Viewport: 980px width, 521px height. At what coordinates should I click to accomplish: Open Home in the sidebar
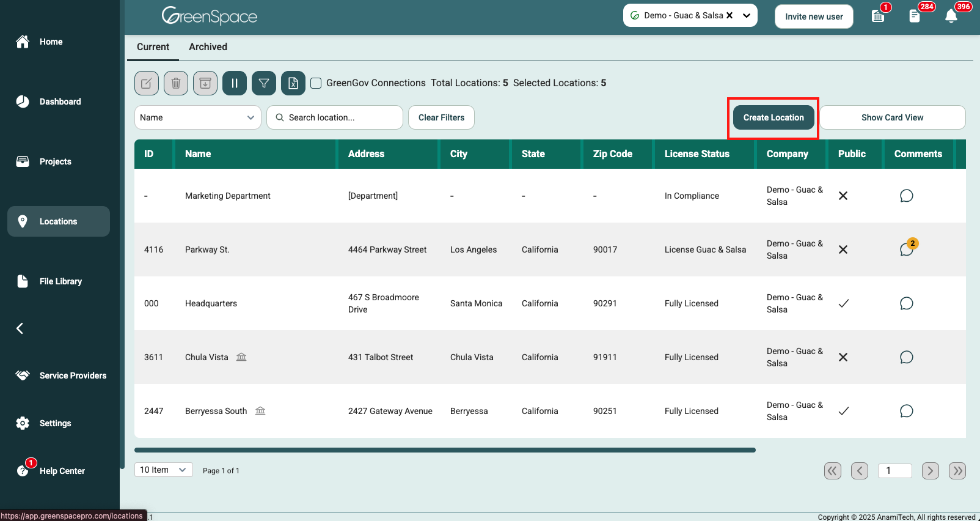[59, 42]
